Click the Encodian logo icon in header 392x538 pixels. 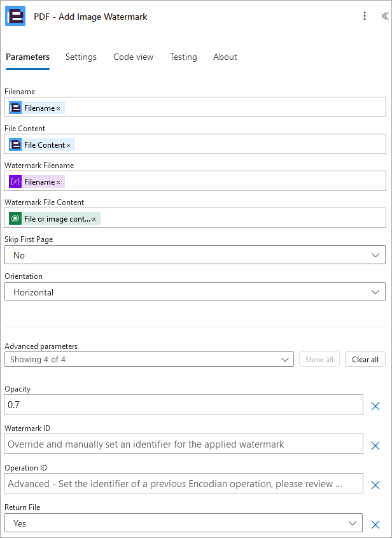pos(15,16)
